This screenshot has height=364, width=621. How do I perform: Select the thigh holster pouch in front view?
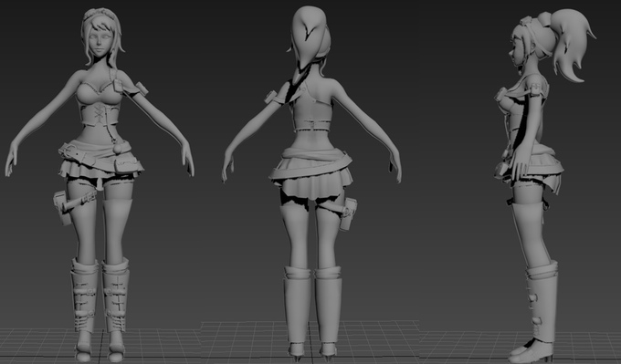pyautogui.click(x=61, y=208)
